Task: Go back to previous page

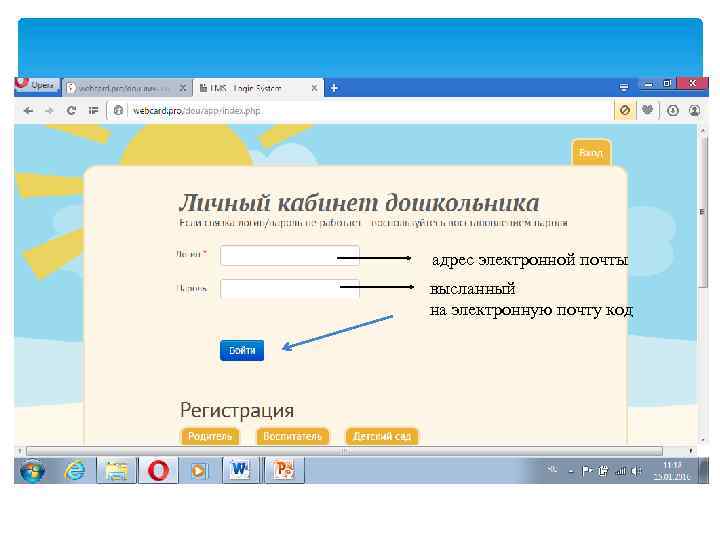Action: [28, 111]
